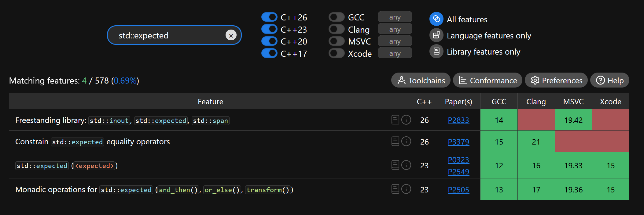Click GCC 12 cell in <expected> row
This screenshot has width=644, height=215.
point(499,165)
